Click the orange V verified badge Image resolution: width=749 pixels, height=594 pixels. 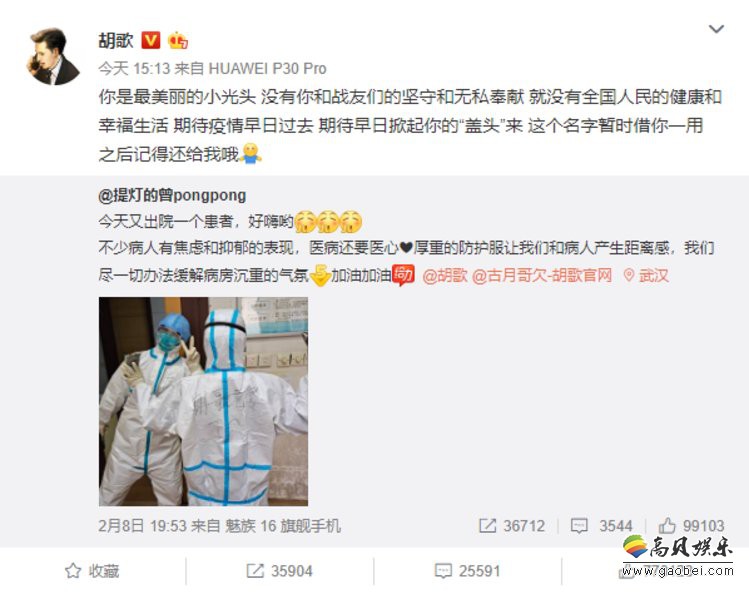[151, 41]
